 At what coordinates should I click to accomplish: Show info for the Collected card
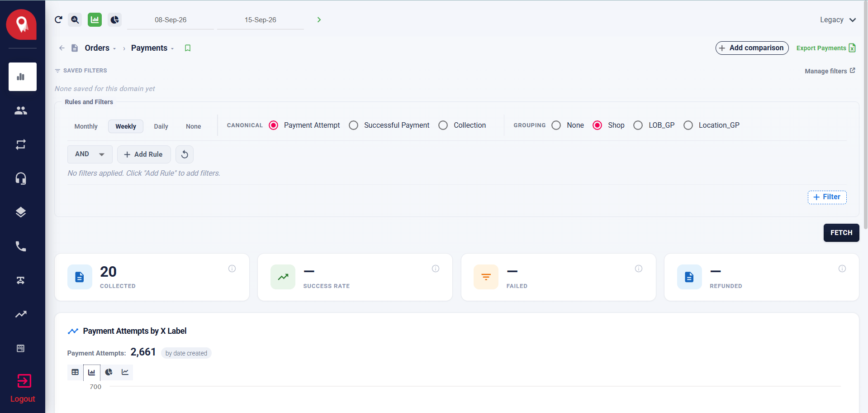(232, 269)
